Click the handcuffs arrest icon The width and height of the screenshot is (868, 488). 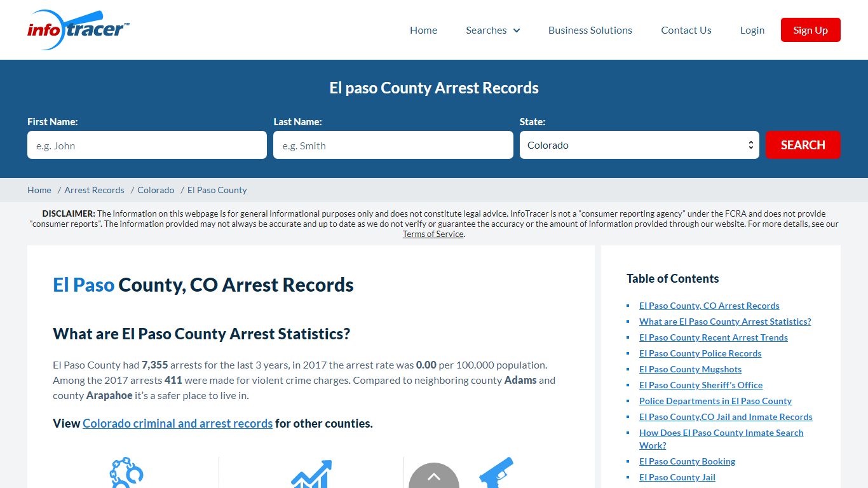[126, 472]
